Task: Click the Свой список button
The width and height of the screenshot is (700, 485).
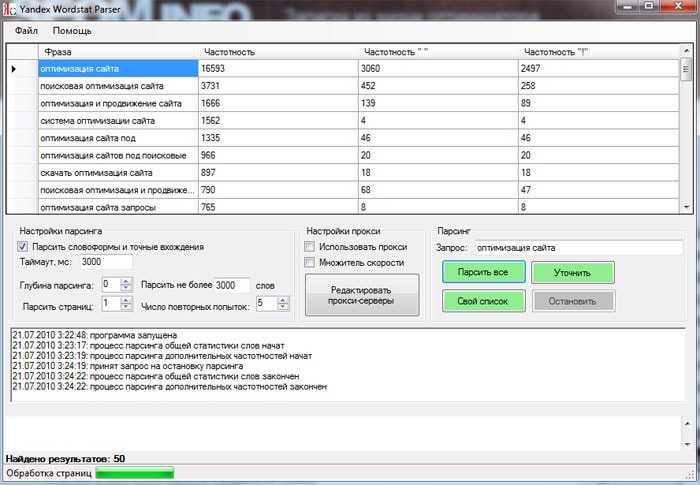Action: coord(483,300)
